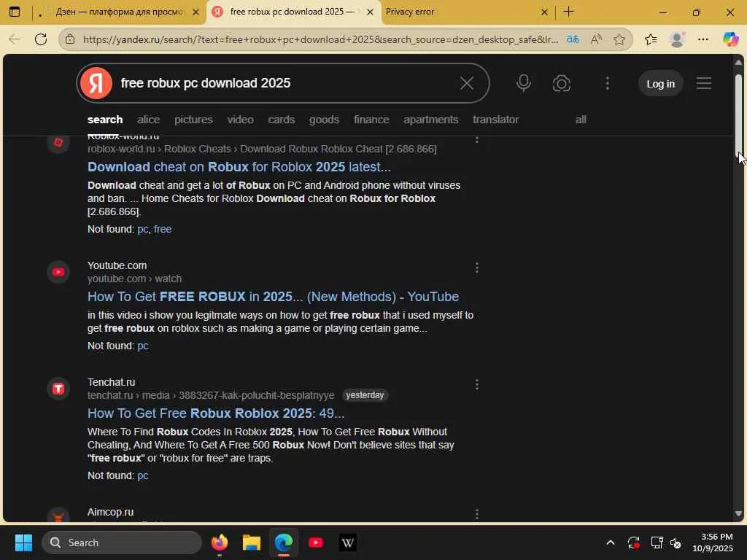Click the Aimcop.ru site name
This screenshot has width=747, height=560.
[x=111, y=512]
